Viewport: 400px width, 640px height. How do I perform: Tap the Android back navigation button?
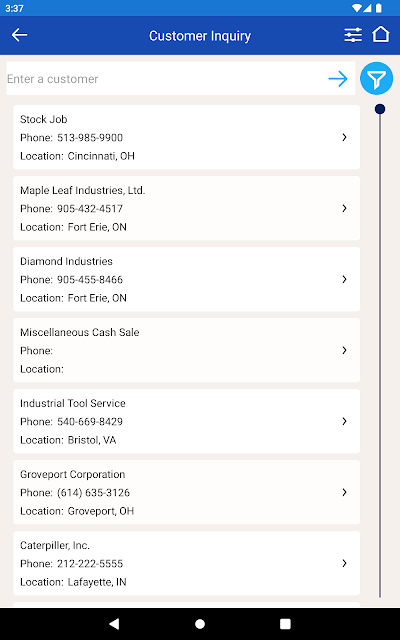coord(114,623)
